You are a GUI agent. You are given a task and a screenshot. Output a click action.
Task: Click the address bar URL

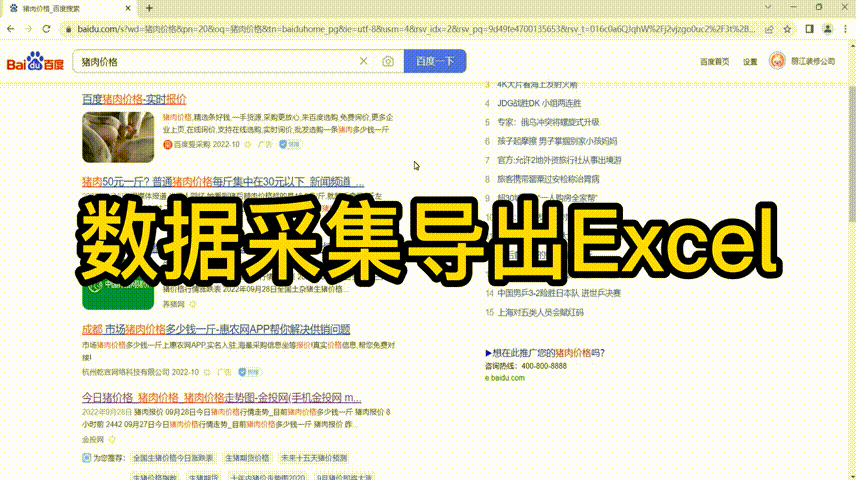(x=416, y=29)
